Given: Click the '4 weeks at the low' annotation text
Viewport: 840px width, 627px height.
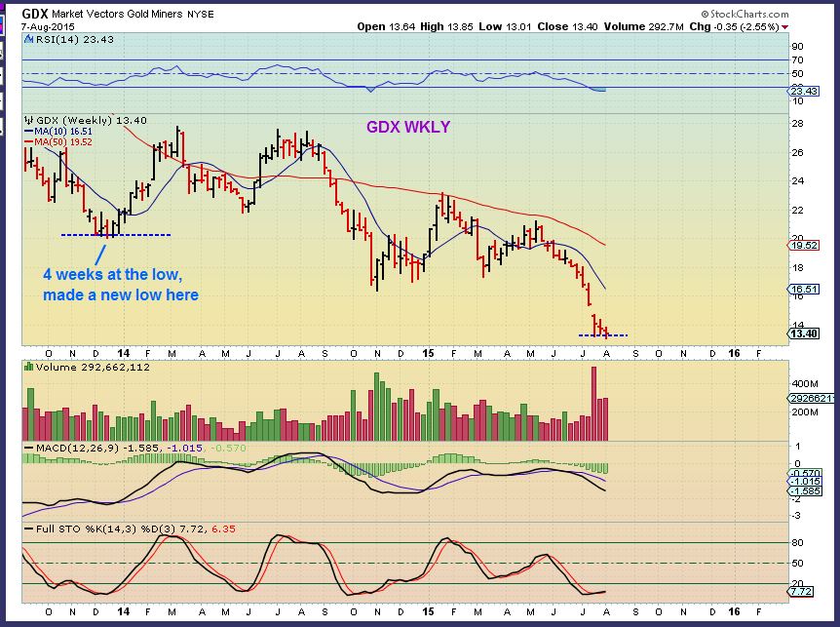Looking at the screenshot, I should (112, 274).
